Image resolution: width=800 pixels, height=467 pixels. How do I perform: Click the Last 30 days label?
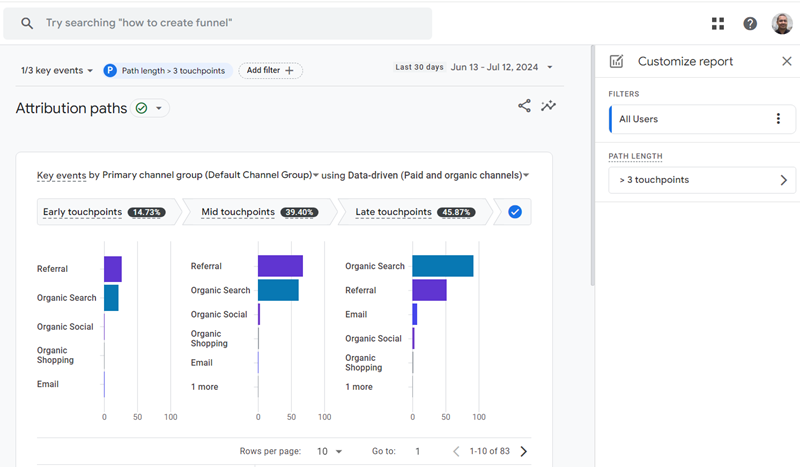pyautogui.click(x=419, y=67)
